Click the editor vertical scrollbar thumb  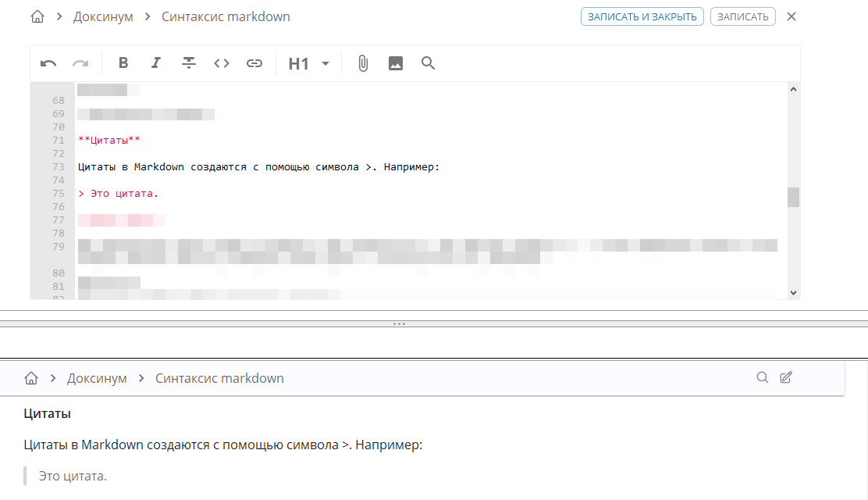[793, 197]
